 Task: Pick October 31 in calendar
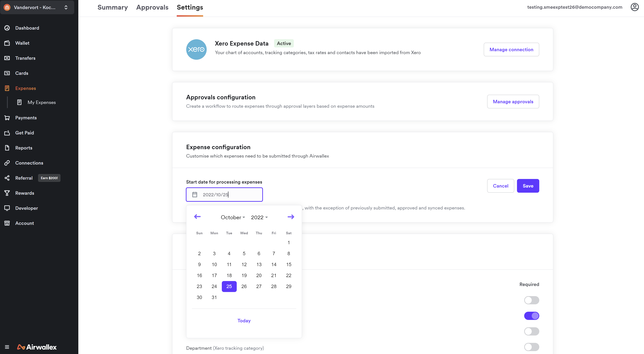214,297
